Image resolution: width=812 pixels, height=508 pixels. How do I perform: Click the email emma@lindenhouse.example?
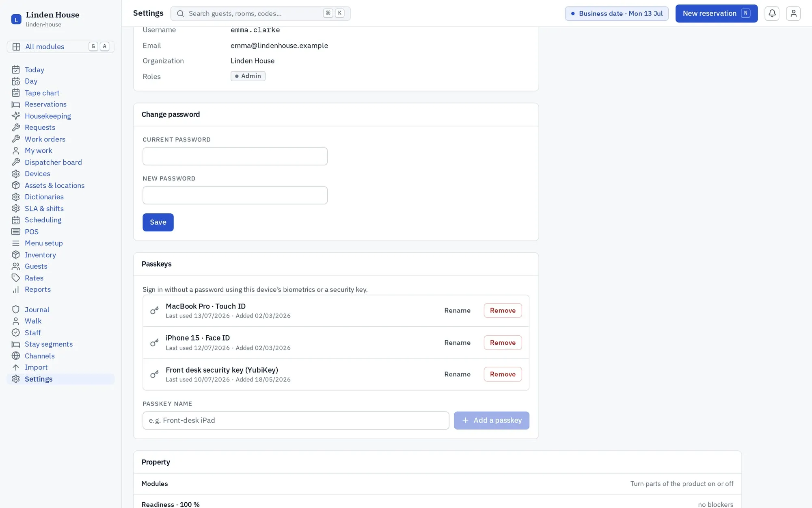click(279, 46)
